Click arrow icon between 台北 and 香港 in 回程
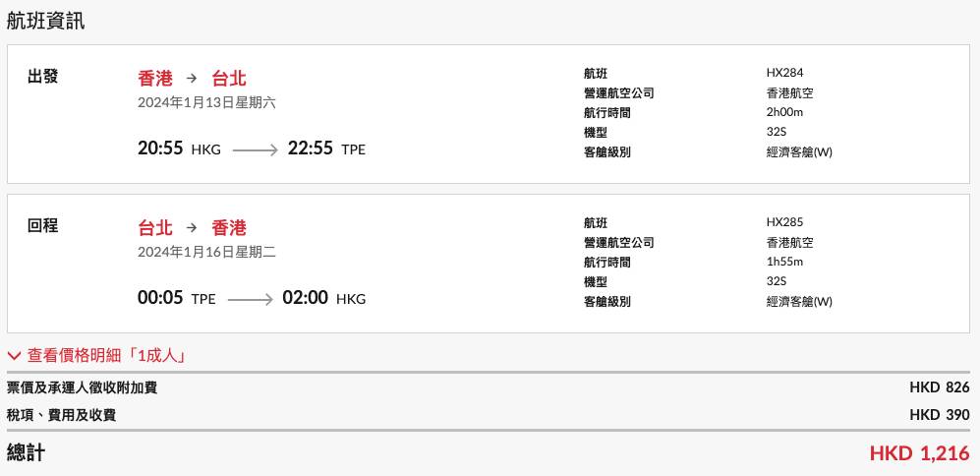This screenshot has width=980, height=476. tap(192, 228)
